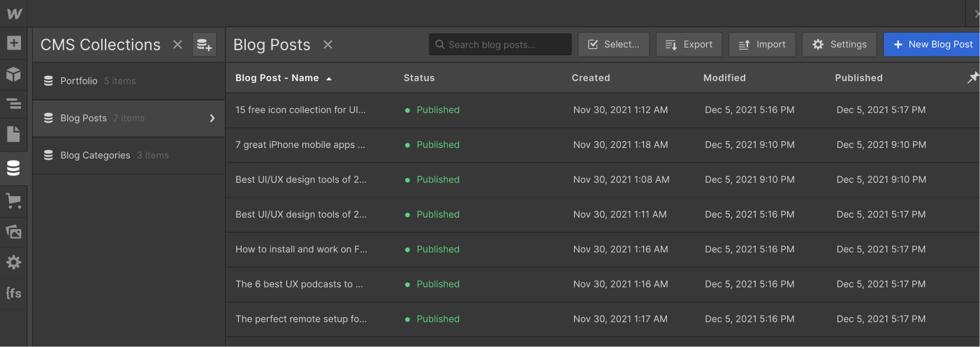Pin the table columns with pushpin

972,78
